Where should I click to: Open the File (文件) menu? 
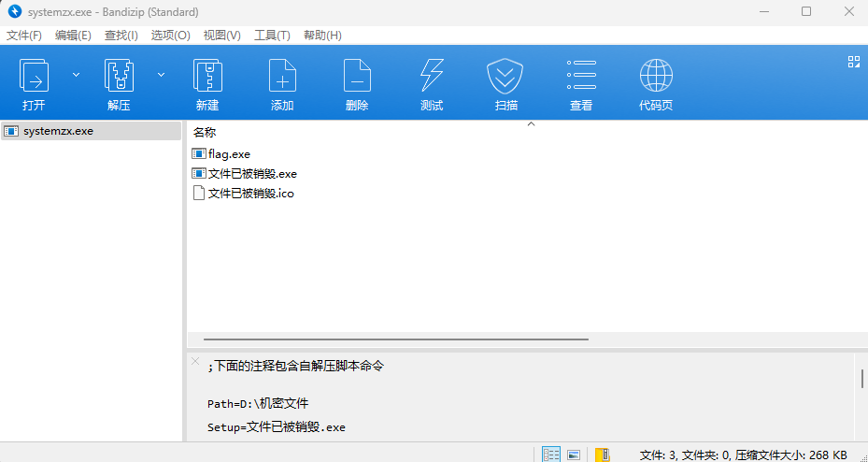[23, 36]
